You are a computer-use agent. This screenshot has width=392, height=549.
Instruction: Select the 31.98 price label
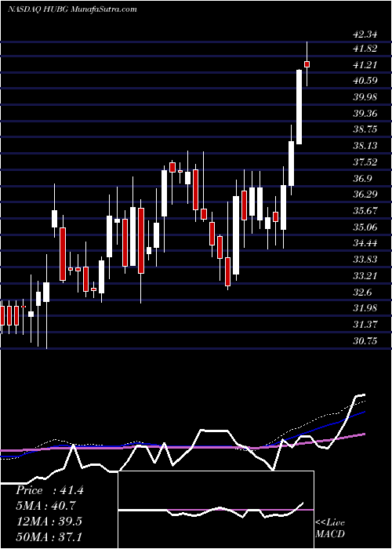point(365,308)
